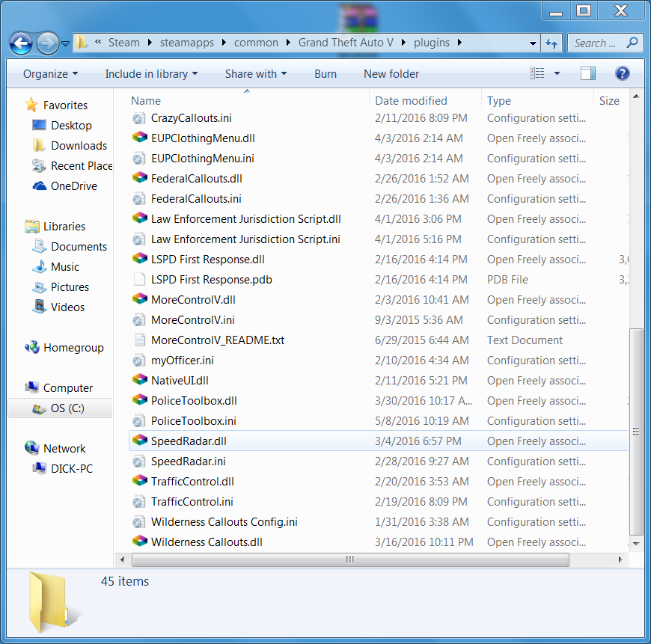
Task: Go back with the blue Back arrow
Action: pos(21,43)
